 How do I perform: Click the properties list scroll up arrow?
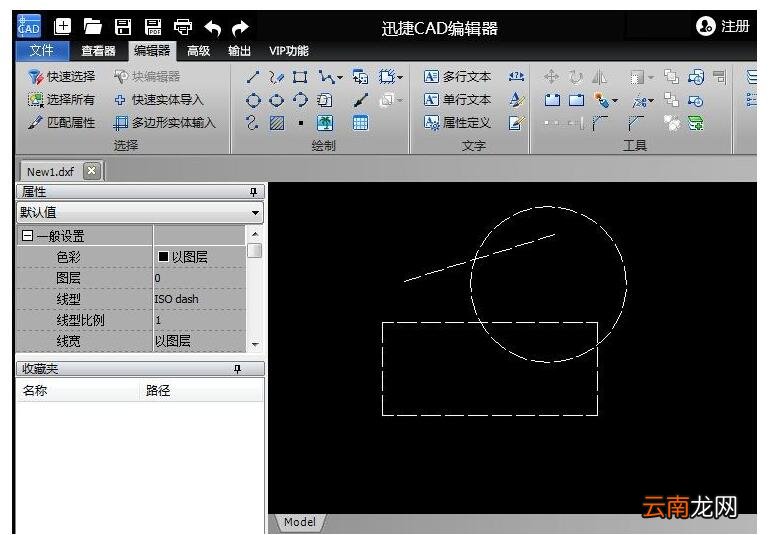point(255,234)
